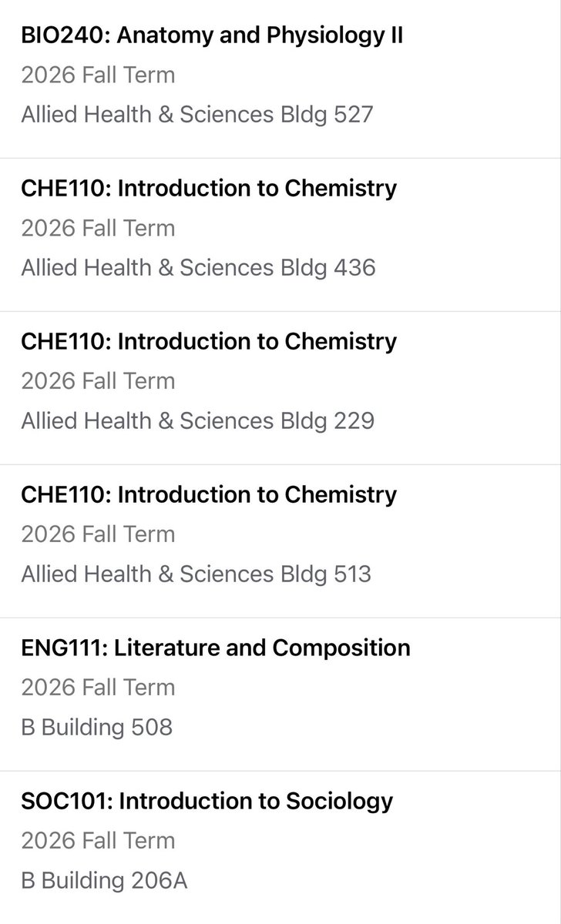The height and width of the screenshot is (924, 561).
Task: Click 'B Building 206A' location text
Action: point(104,880)
